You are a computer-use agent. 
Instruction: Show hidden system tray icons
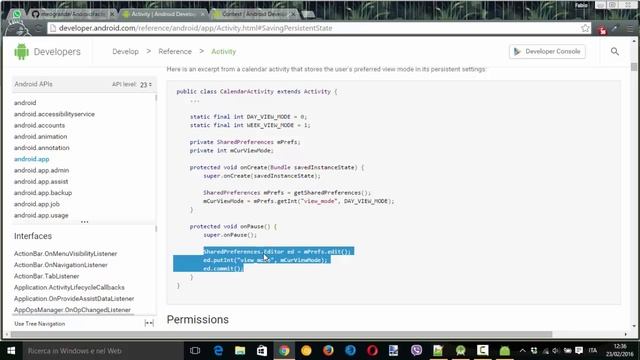[522, 351]
